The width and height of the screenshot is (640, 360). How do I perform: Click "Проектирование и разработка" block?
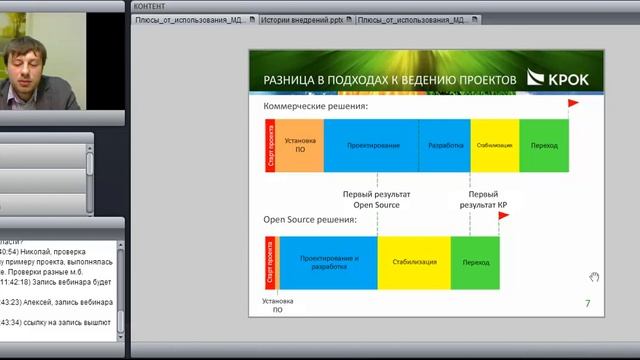pyautogui.click(x=329, y=262)
